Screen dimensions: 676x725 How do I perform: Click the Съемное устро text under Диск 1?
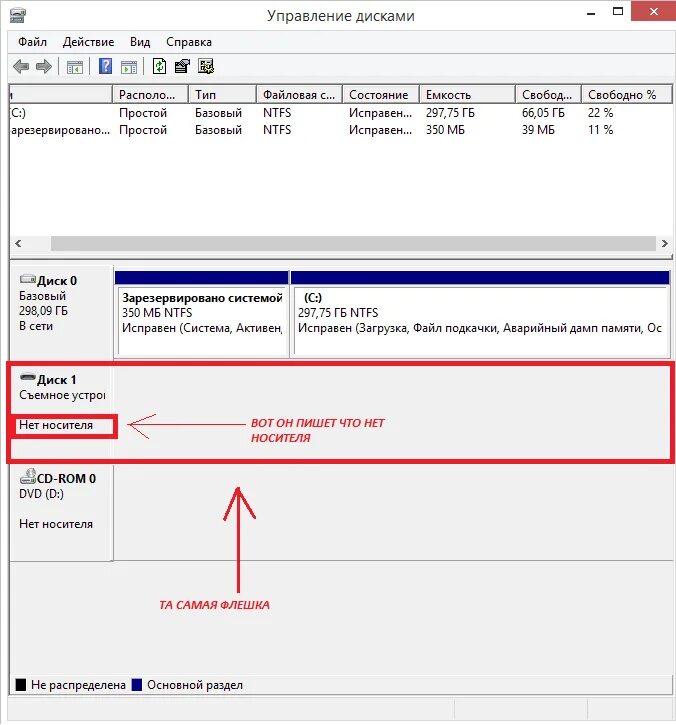pyautogui.click(x=62, y=395)
